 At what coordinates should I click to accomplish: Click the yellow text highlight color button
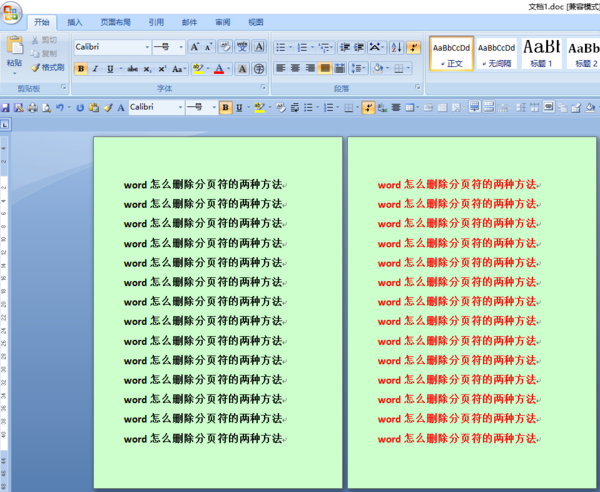point(198,69)
